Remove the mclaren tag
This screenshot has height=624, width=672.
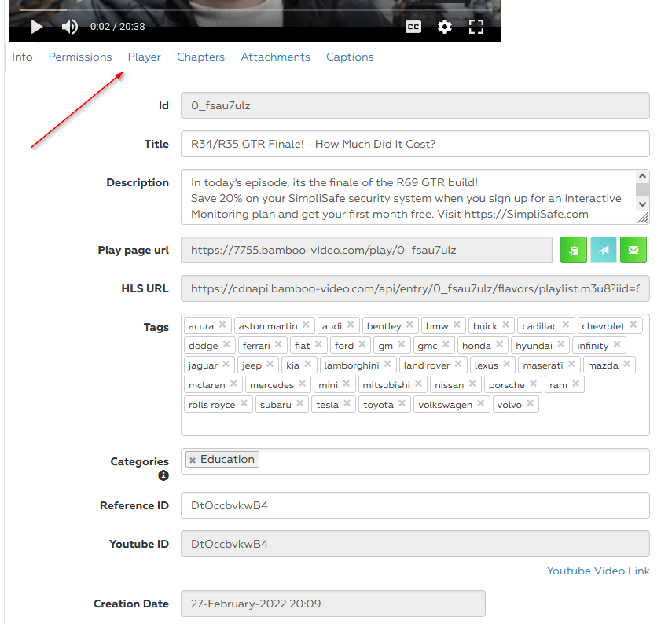click(x=234, y=384)
